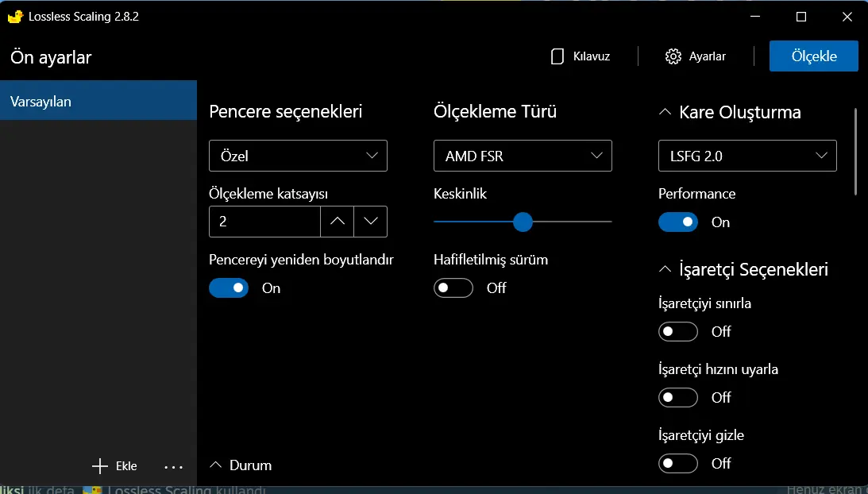Click the Lossless Scaling duck icon in title bar

pos(16,17)
